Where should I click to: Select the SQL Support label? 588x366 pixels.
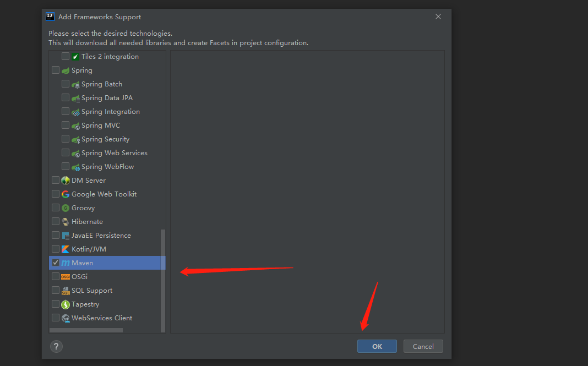pos(92,291)
